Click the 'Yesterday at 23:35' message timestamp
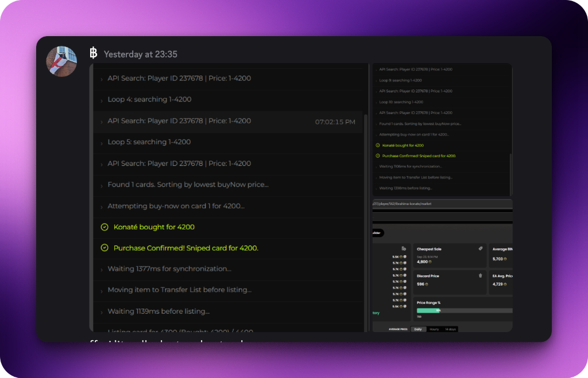The height and width of the screenshot is (378, 588). [x=140, y=54]
